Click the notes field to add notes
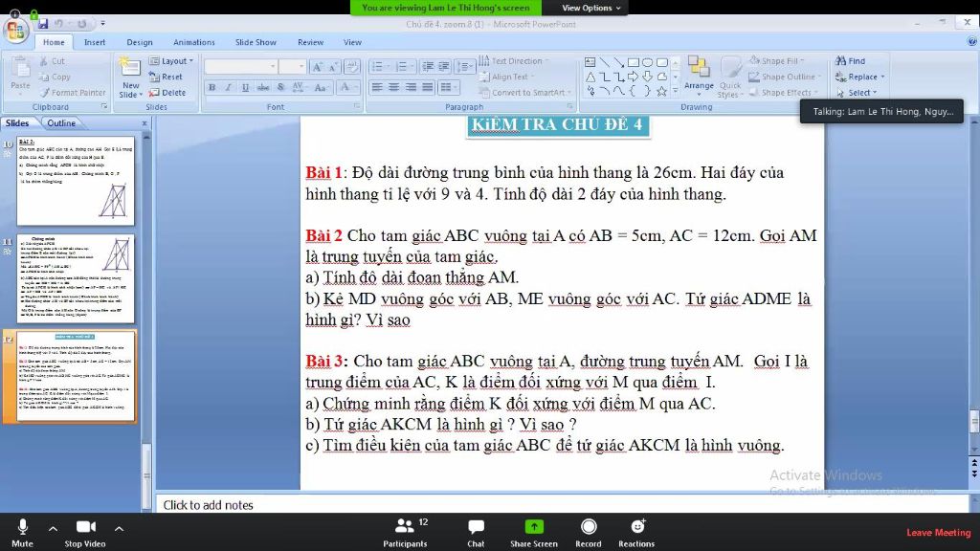This screenshot has height=551, width=980. pos(561,505)
